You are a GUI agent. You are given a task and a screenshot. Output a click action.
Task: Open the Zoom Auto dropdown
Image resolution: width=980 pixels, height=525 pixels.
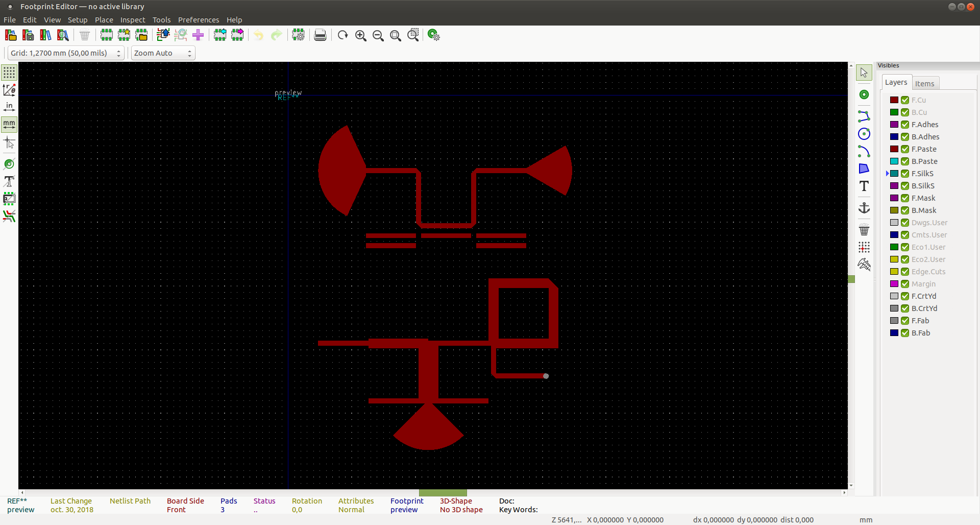(163, 53)
